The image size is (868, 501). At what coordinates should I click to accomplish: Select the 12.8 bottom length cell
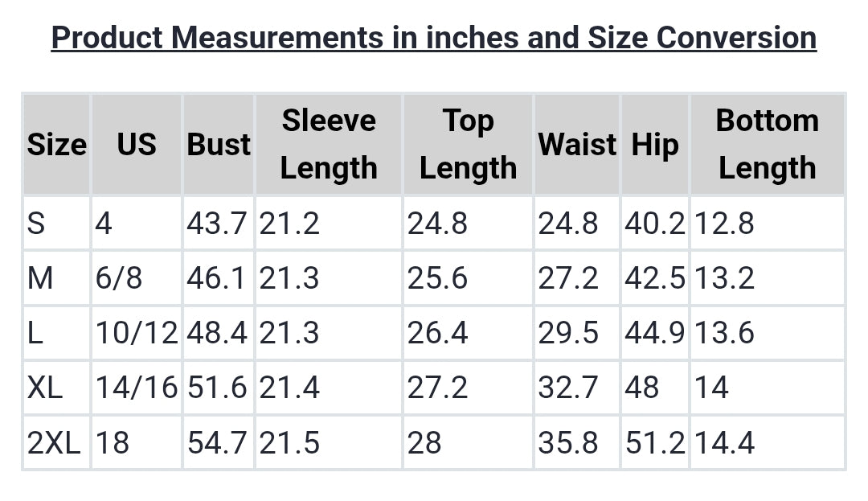tap(724, 224)
